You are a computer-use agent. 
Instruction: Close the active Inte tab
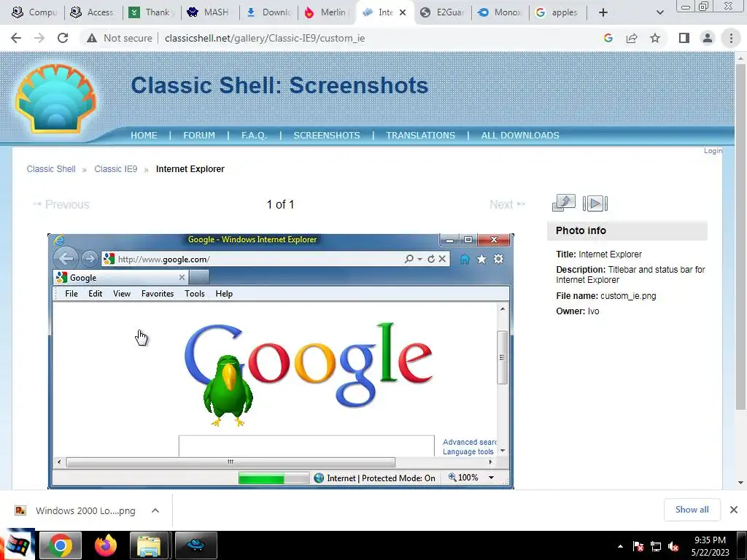(x=403, y=12)
